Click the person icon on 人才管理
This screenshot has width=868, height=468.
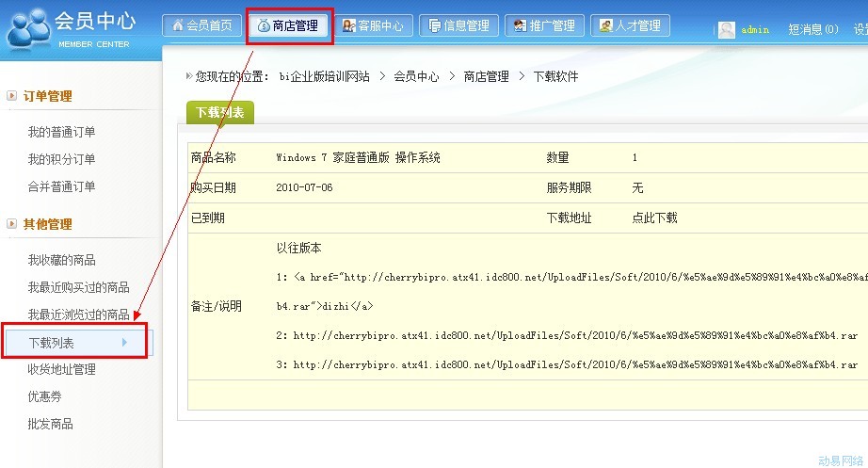605,26
